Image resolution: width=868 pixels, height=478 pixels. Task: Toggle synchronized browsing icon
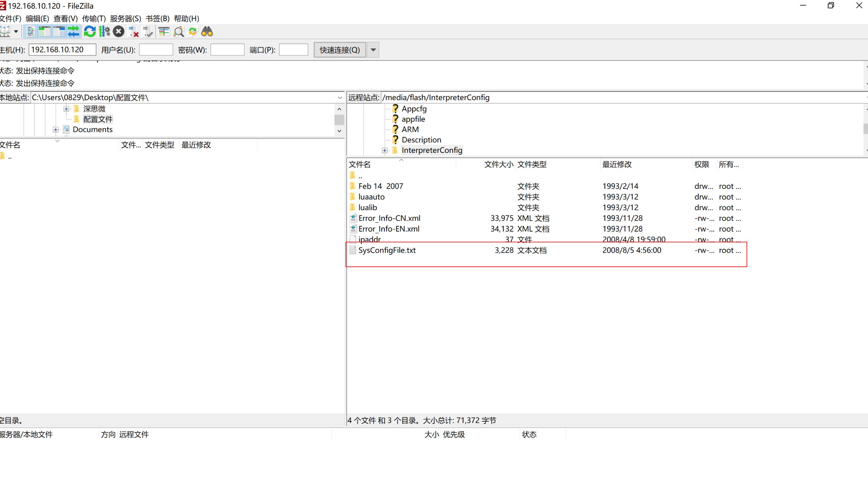193,32
